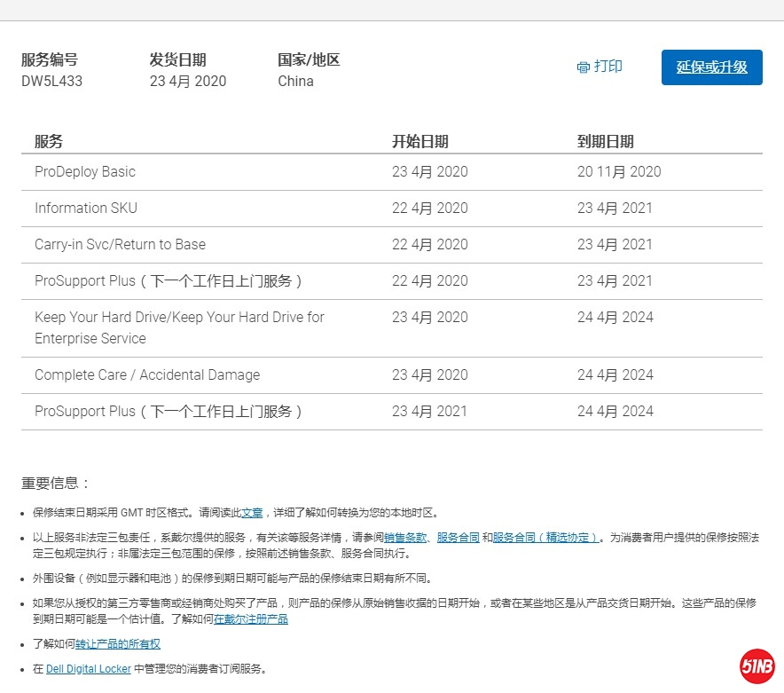Select the Information SKU service row
784x693 pixels.
pos(86,209)
